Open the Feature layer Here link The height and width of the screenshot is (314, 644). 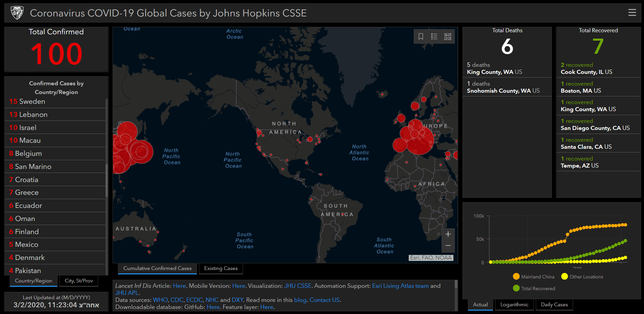267,307
